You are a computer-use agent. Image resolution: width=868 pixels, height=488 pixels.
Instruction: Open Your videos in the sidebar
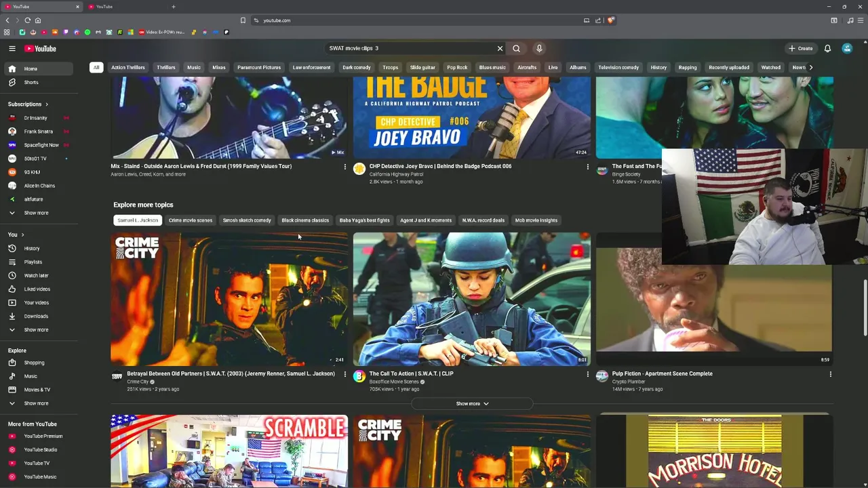[x=39, y=302]
